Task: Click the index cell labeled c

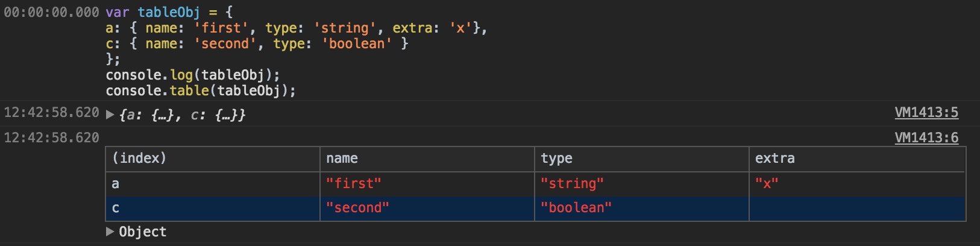Action: click(115, 208)
